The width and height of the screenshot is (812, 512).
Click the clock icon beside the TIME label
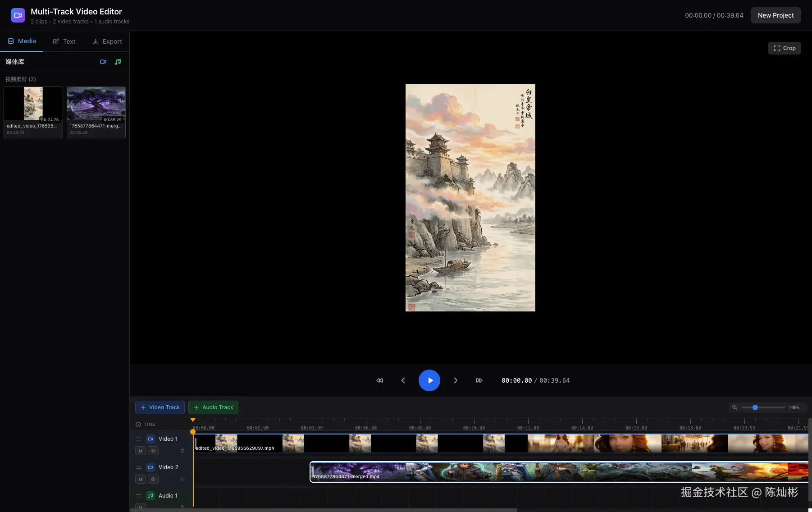[138, 424]
